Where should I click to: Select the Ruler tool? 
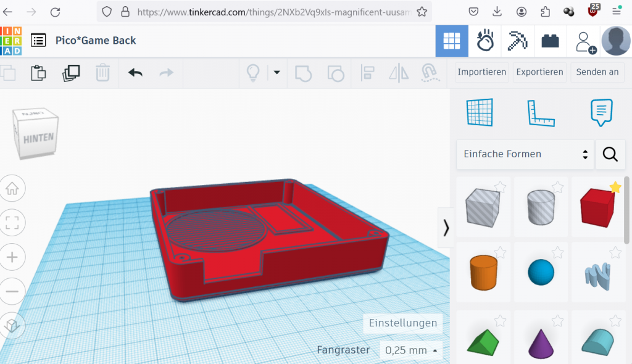[x=541, y=113]
